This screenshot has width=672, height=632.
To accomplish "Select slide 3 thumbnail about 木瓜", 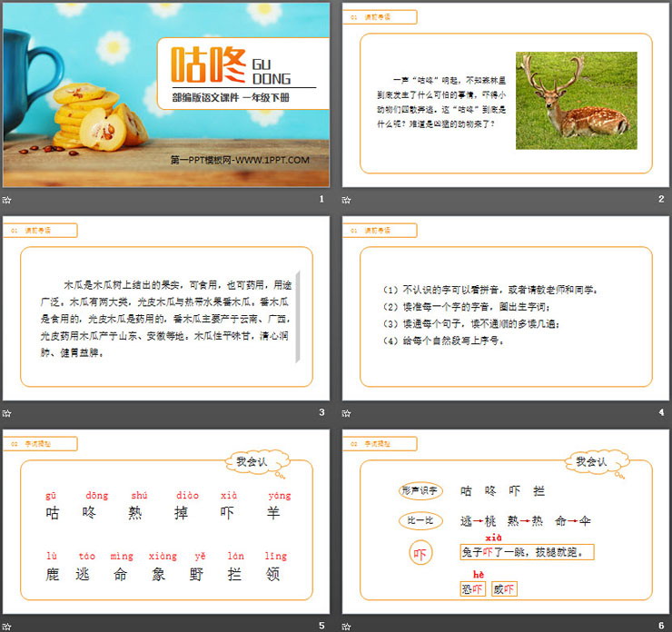I will [x=166, y=308].
